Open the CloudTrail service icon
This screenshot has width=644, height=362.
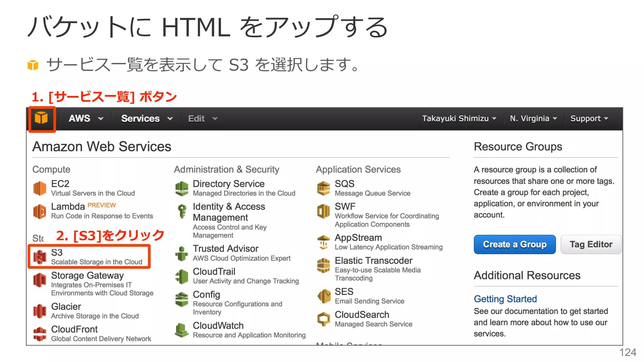[181, 277]
